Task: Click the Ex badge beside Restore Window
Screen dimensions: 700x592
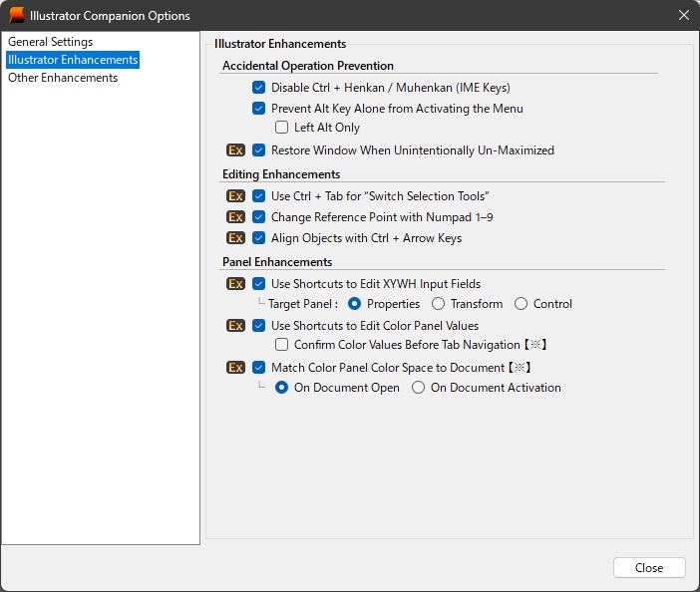Action: click(x=235, y=150)
